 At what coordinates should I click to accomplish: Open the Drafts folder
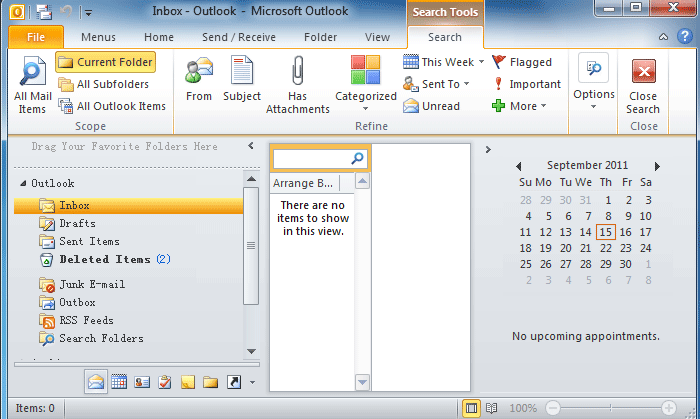pyautogui.click(x=67, y=223)
